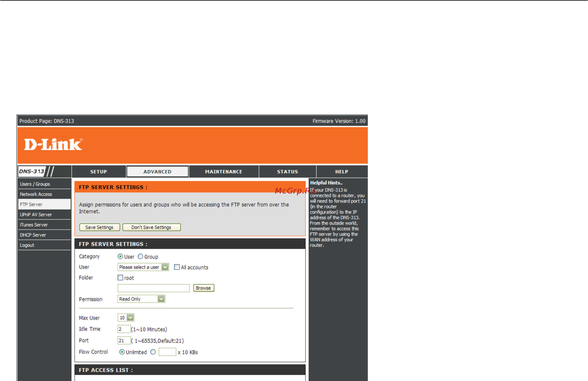Click the flow control KBs input field
Screen dimensions: 588x381
tap(167, 352)
